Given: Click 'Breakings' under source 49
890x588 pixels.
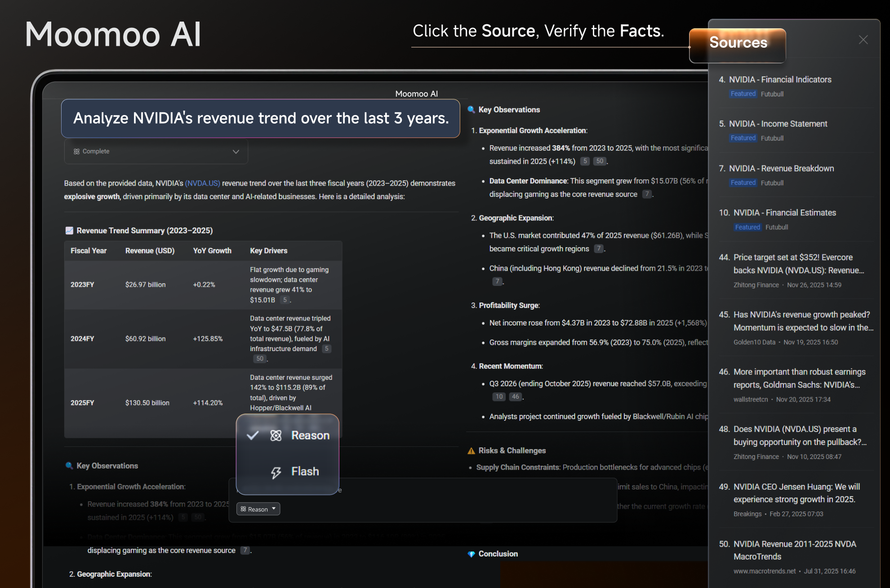Looking at the screenshot, I should (x=748, y=514).
